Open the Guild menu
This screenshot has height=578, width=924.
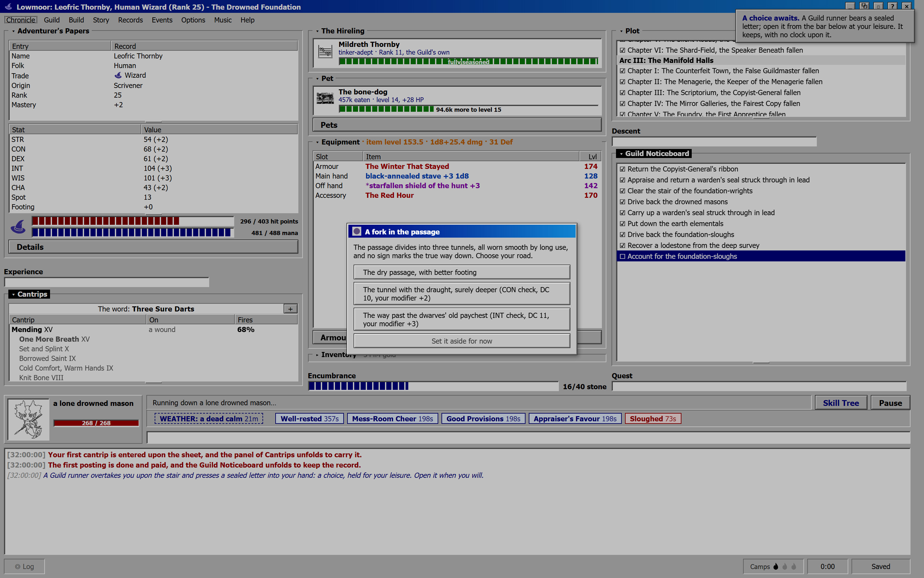click(x=52, y=20)
